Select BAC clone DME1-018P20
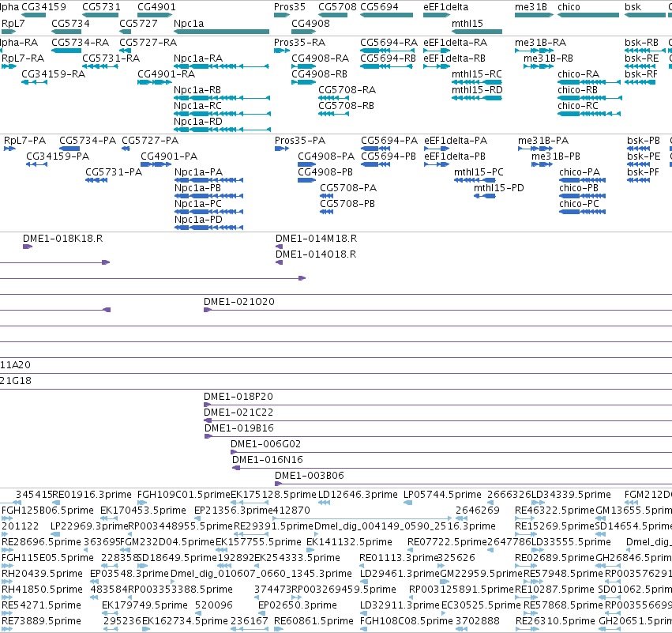The image size is (672, 633). (x=438, y=405)
